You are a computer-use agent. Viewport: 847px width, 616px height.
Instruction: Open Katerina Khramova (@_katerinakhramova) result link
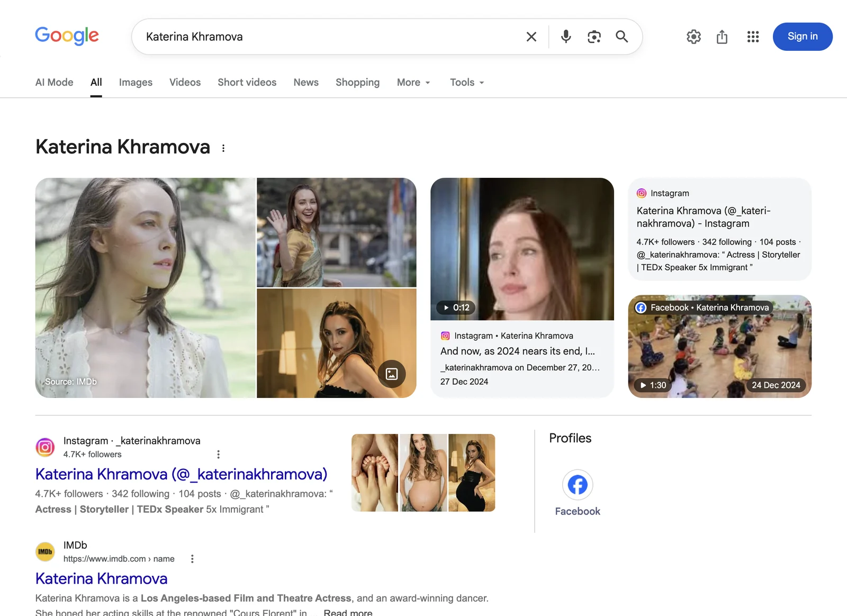[181, 474]
